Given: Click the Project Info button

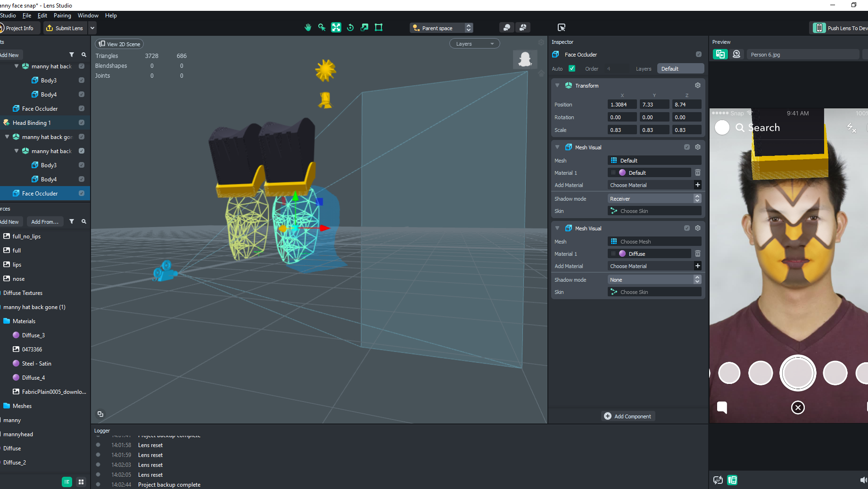Looking at the screenshot, I should [x=19, y=28].
